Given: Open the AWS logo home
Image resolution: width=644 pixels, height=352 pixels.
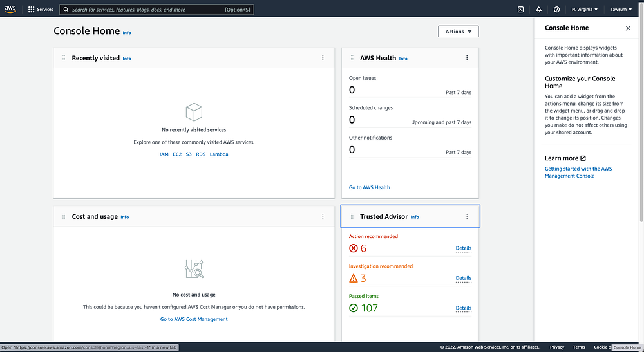Looking at the screenshot, I should tap(10, 9).
